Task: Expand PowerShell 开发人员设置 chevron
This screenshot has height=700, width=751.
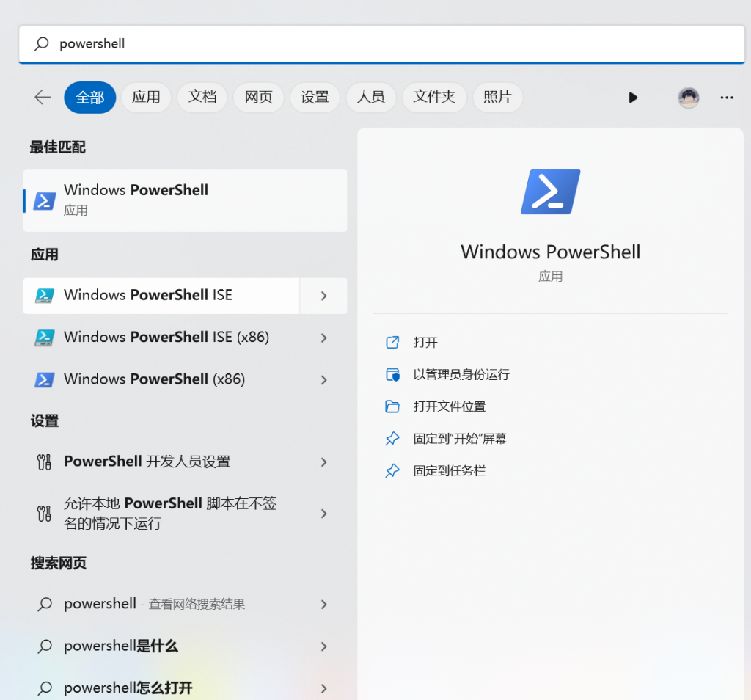Action: tap(323, 462)
